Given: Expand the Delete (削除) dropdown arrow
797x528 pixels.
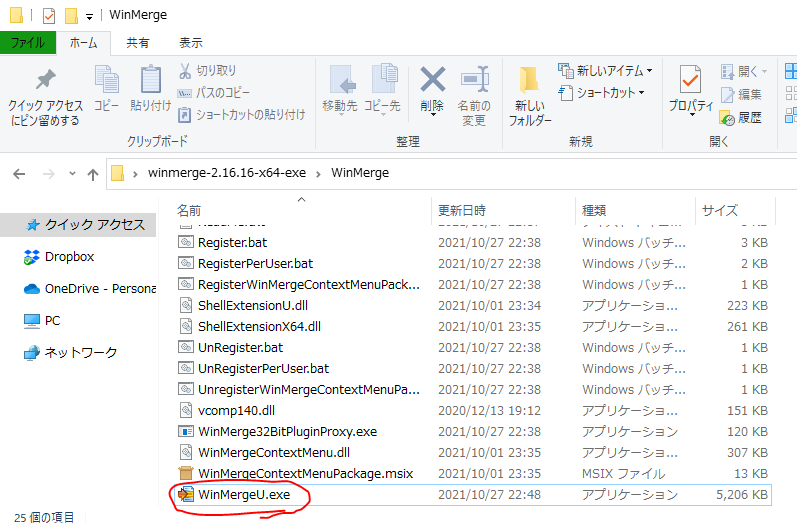Looking at the screenshot, I should [433, 115].
